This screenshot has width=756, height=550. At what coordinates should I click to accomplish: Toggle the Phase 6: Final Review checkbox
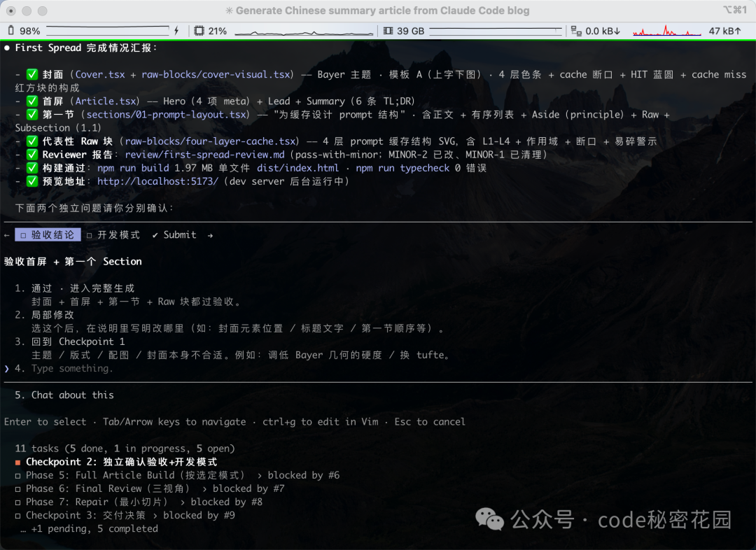[17, 489]
